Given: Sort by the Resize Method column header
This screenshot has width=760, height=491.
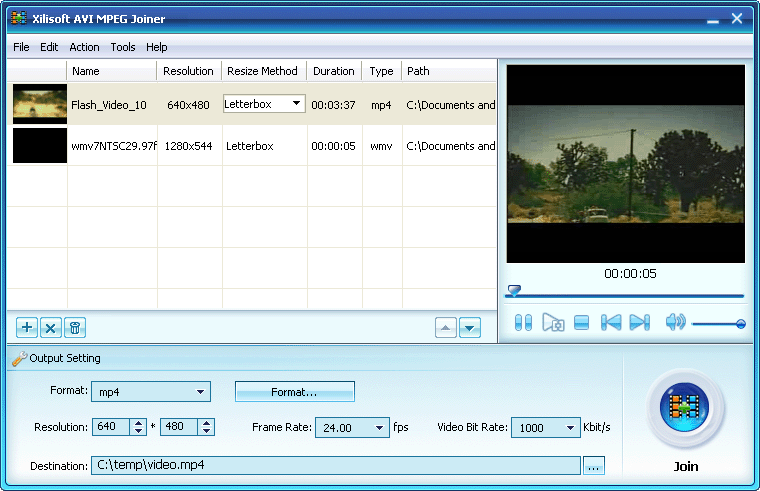Looking at the screenshot, I should [x=264, y=71].
